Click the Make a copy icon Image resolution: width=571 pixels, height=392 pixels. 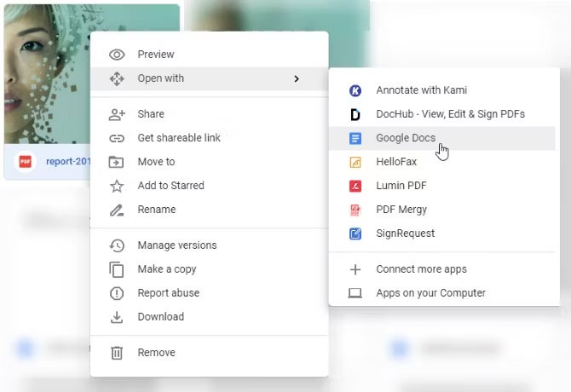(117, 269)
